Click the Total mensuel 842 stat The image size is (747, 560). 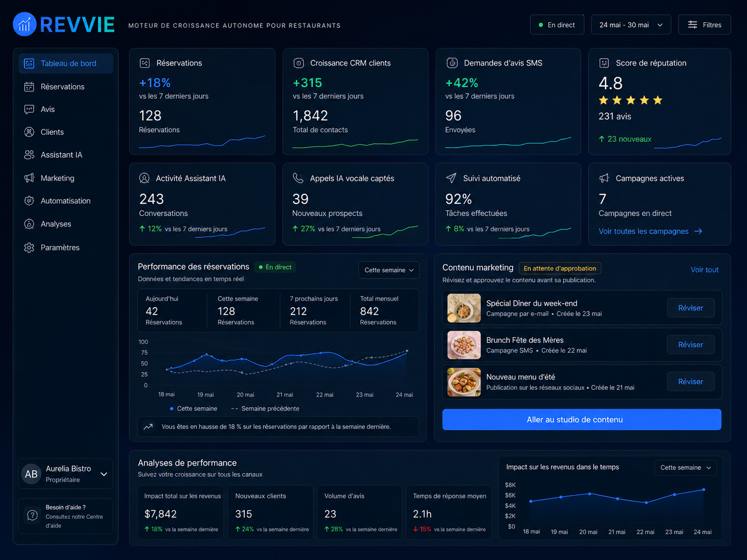[379, 310]
